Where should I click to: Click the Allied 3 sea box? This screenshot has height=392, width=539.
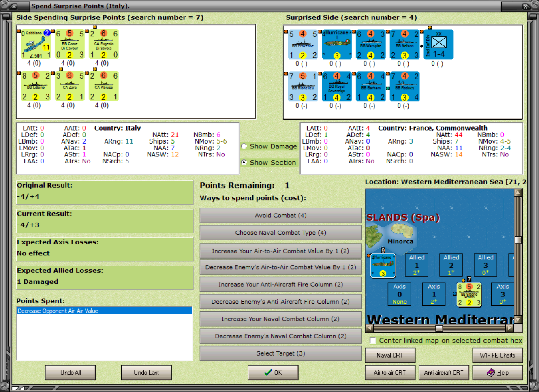pos(486,265)
